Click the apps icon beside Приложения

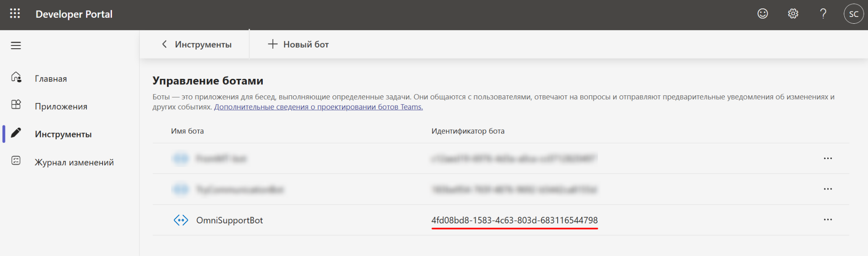(x=16, y=105)
